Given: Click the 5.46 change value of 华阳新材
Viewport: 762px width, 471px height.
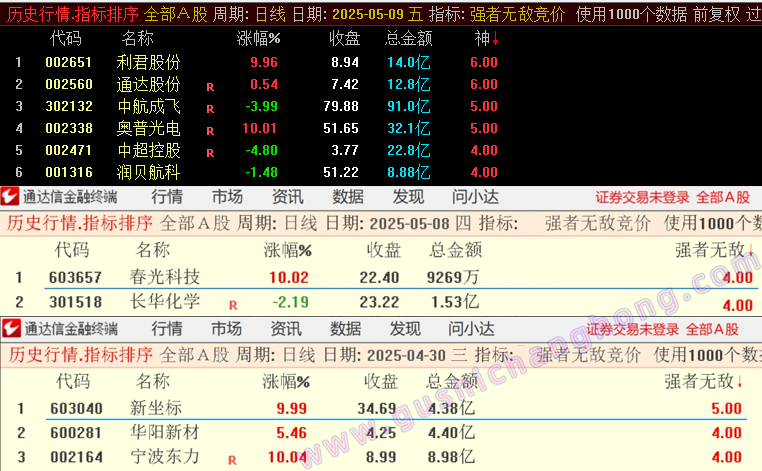Looking at the screenshot, I should pyautogui.click(x=291, y=433).
